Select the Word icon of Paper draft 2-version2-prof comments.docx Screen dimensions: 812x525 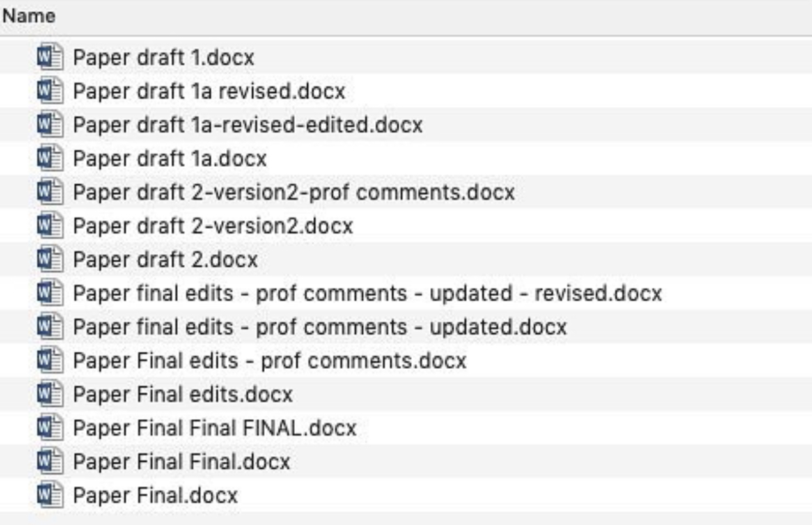pyautogui.click(x=50, y=192)
